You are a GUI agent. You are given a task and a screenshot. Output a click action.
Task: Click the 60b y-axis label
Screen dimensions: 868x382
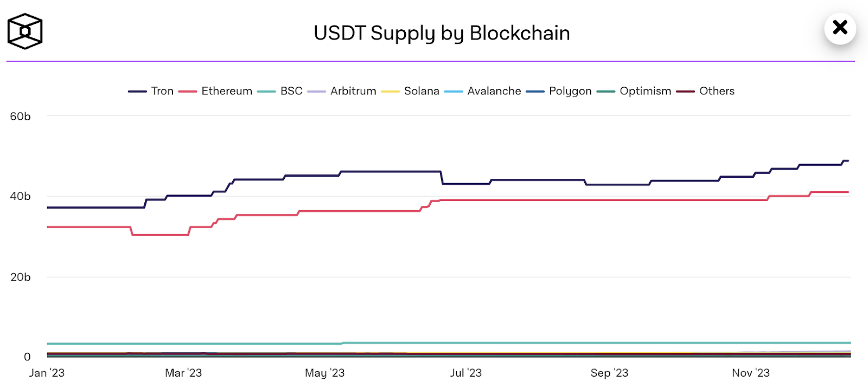tap(21, 116)
